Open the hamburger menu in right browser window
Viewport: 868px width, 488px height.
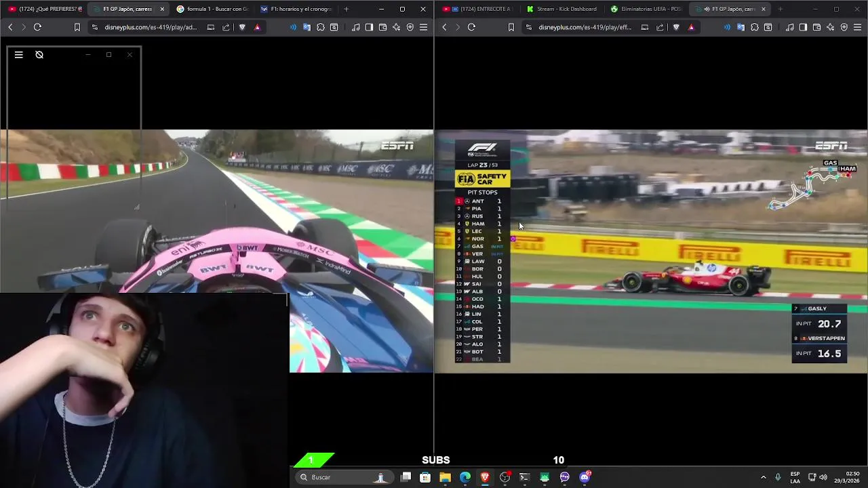click(857, 27)
